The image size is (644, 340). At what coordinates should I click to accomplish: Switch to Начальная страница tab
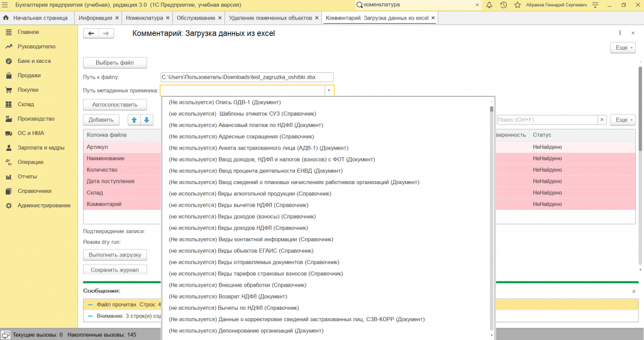pyautogui.click(x=36, y=18)
